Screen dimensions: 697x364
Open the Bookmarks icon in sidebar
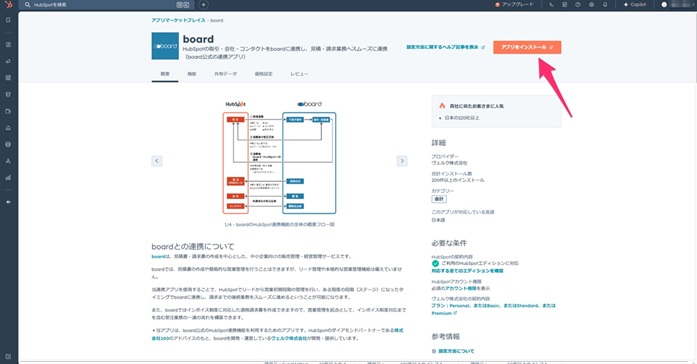(8, 20)
